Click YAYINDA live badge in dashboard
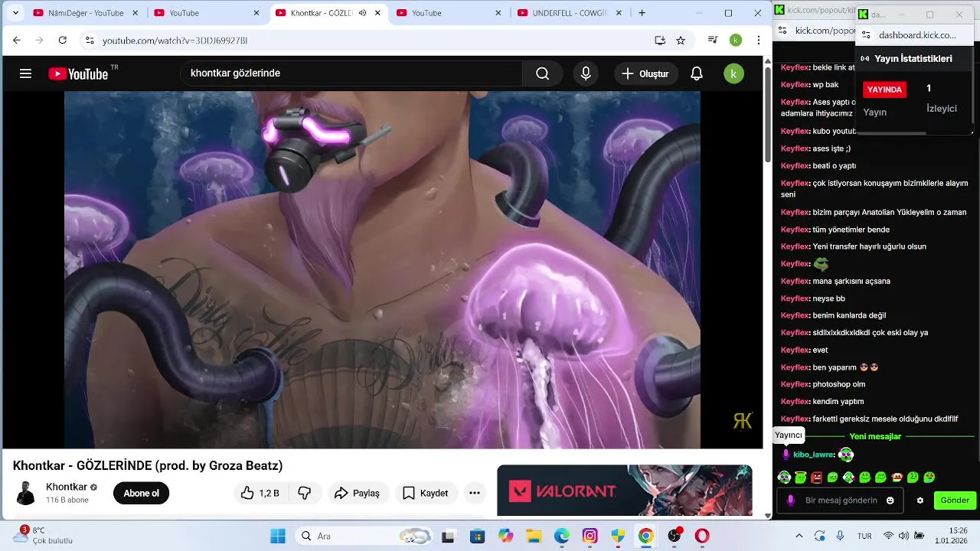 pos(884,90)
